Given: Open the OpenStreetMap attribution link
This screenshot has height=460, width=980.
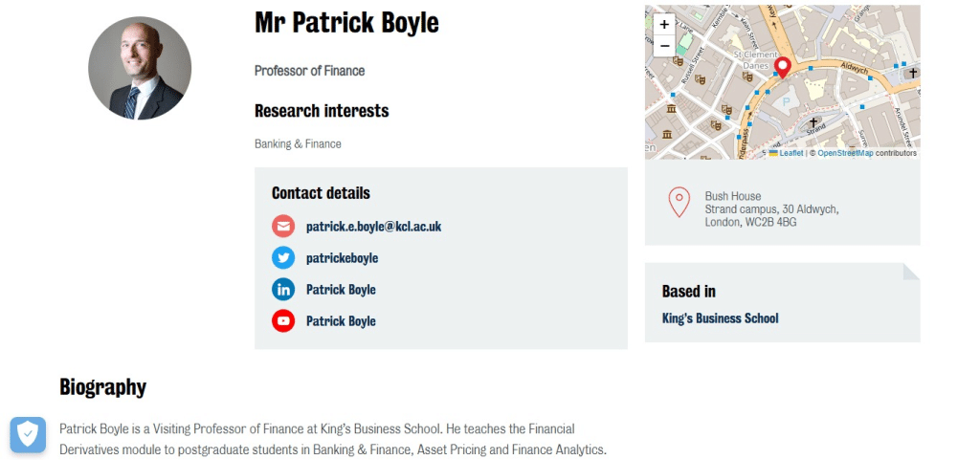Looking at the screenshot, I should click(846, 153).
